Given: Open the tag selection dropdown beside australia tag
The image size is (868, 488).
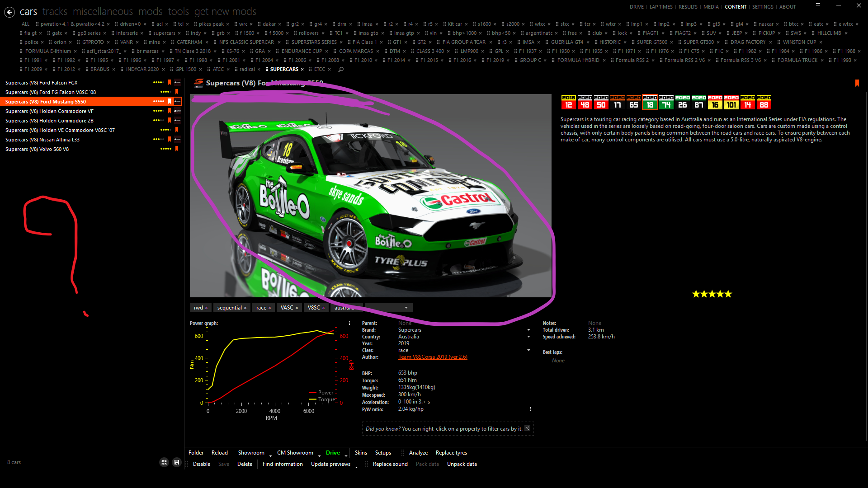Looking at the screenshot, I should pyautogui.click(x=406, y=307).
